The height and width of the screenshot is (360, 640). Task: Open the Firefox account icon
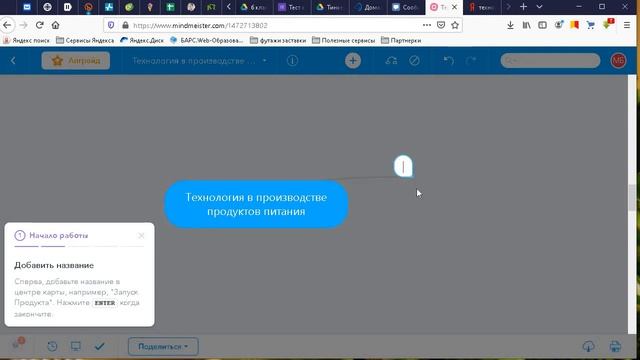[x=559, y=25]
